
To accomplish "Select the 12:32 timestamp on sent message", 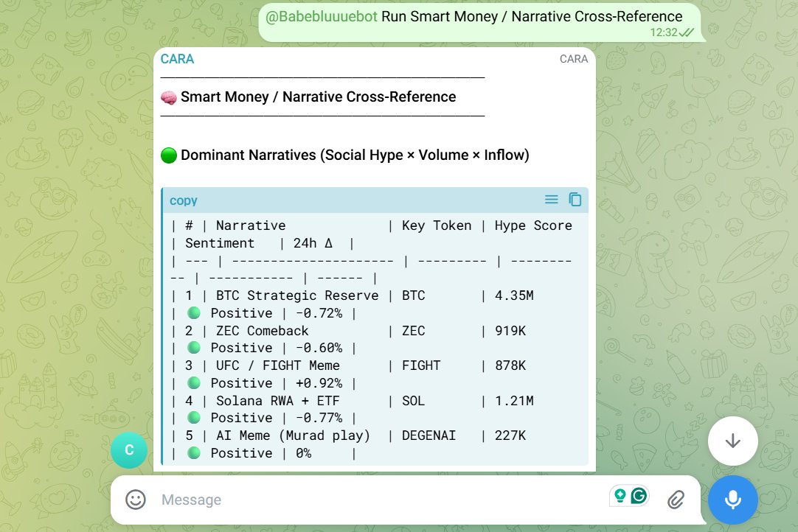I will tap(664, 32).
